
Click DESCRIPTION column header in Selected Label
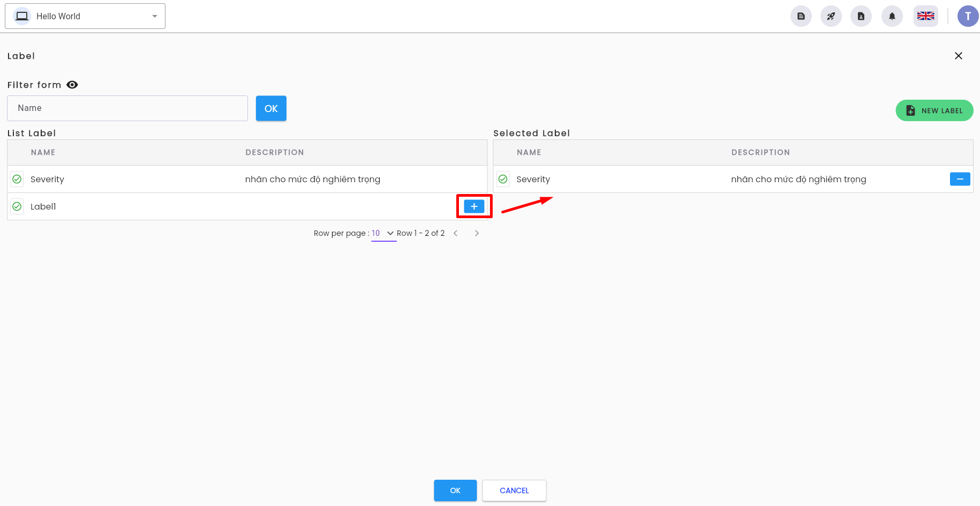761,152
